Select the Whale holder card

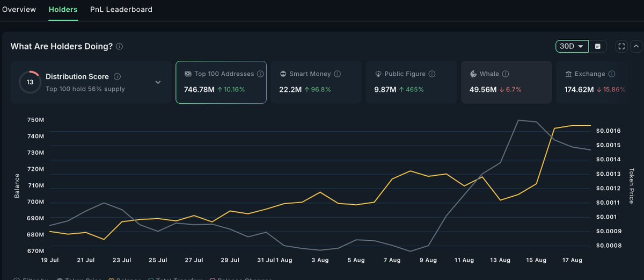tap(506, 82)
